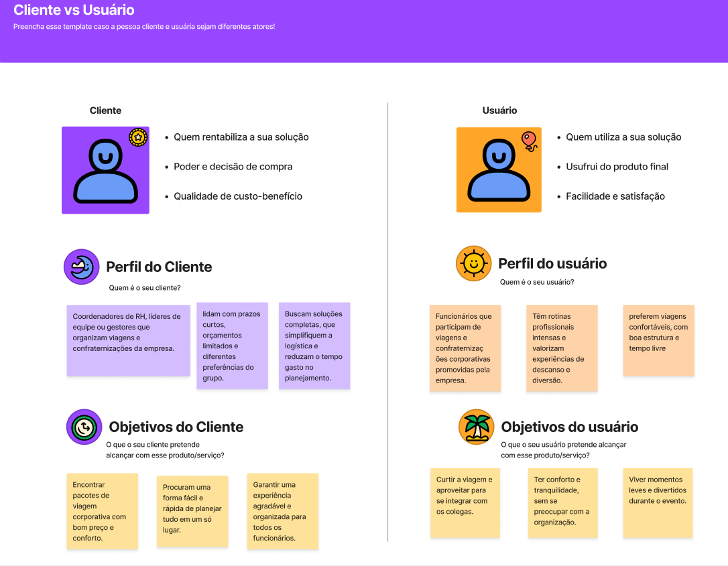Screen dimensions: 728x566
Task: Select the 'preferem viagens confortáveis' sticky note
Action: (x=658, y=340)
